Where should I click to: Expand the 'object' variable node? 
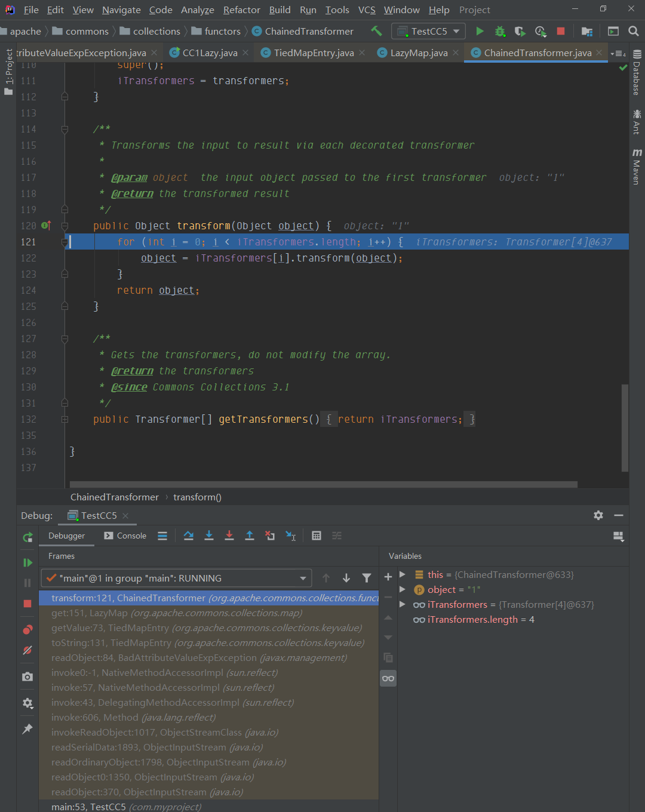403,589
